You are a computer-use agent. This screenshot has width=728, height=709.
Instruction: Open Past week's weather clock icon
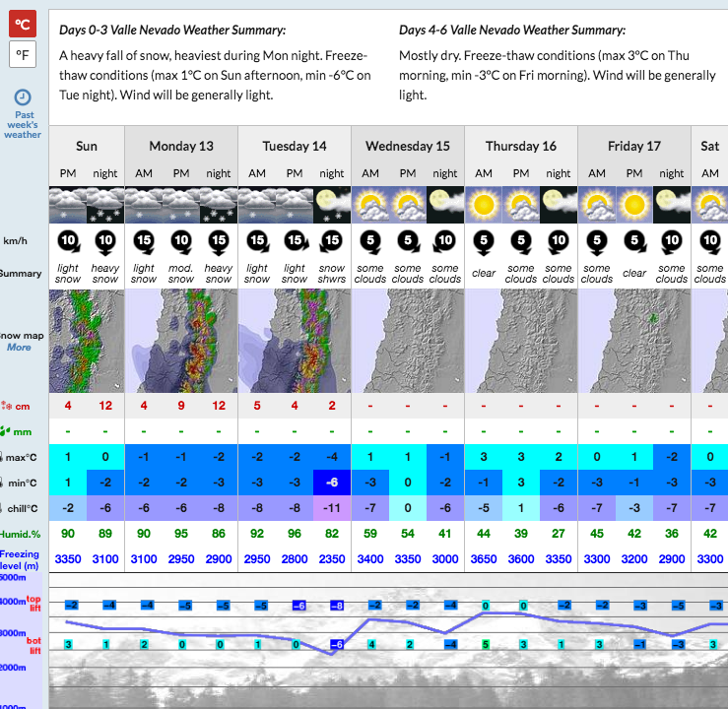click(23, 97)
